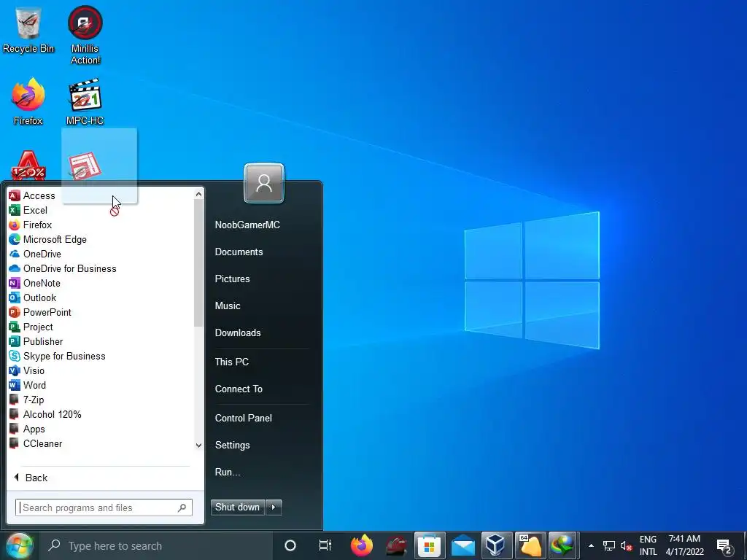Click the Shut down button
The image size is (747, 560).
(x=237, y=507)
